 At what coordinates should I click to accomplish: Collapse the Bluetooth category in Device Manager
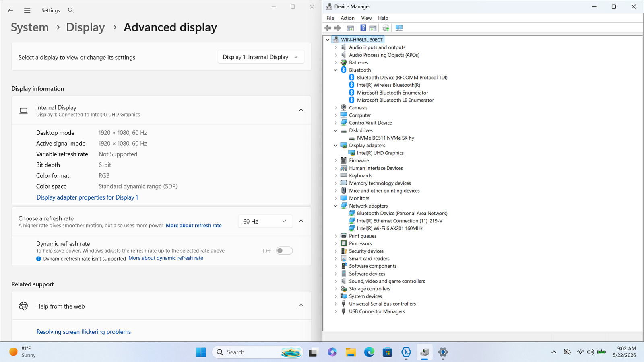pyautogui.click(x=336, y=70)
